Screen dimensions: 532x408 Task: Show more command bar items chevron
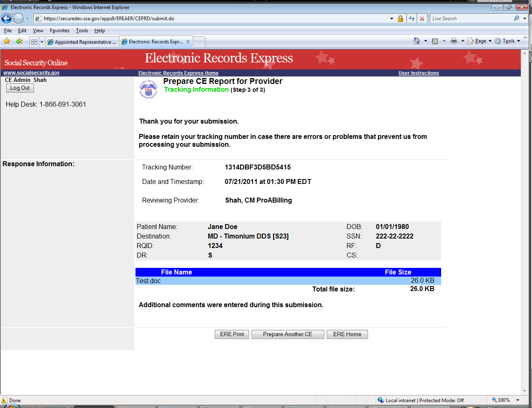click(x=525, y=38)
